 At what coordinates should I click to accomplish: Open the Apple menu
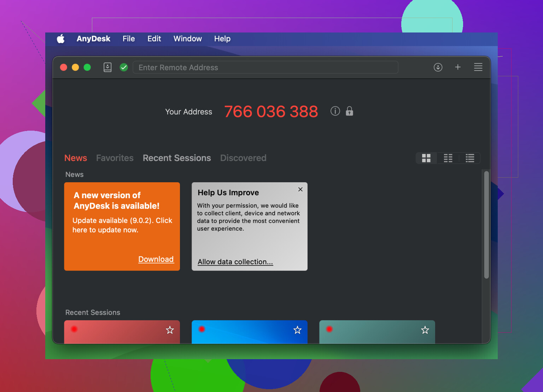tap(61, 38)
